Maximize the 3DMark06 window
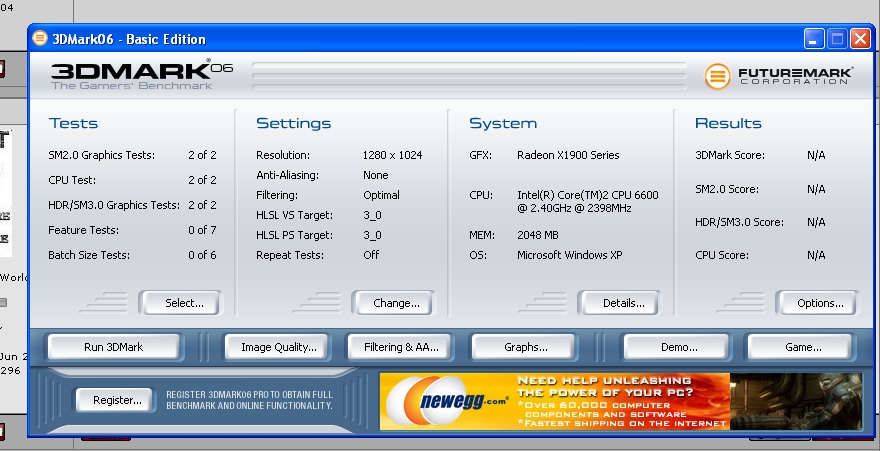Viewport: 880px width, 451px height. tap(837, 39)
